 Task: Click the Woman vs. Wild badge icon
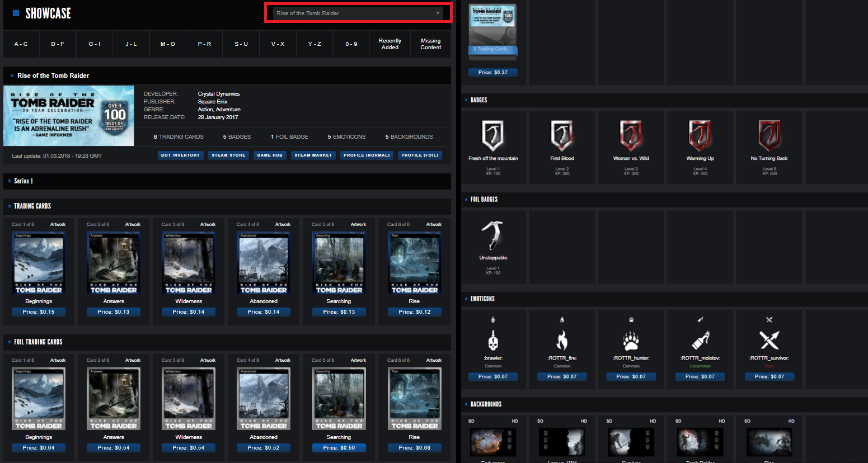[x=631, y=136]
